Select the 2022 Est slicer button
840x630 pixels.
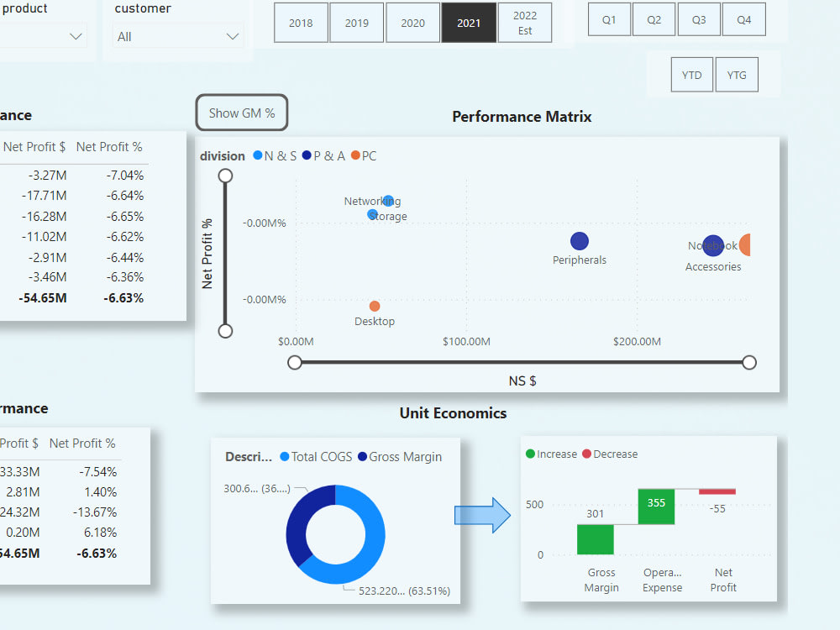[524, 23]
